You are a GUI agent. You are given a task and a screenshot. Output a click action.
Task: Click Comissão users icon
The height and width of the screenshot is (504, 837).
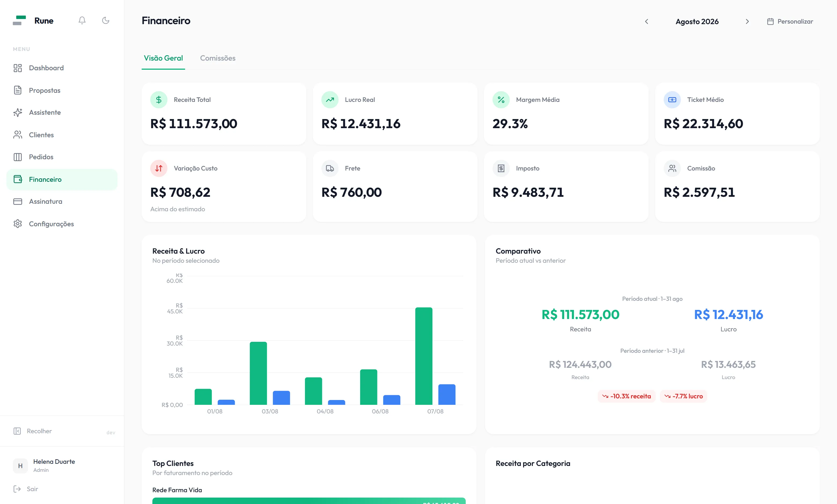(x=672, y=168)
